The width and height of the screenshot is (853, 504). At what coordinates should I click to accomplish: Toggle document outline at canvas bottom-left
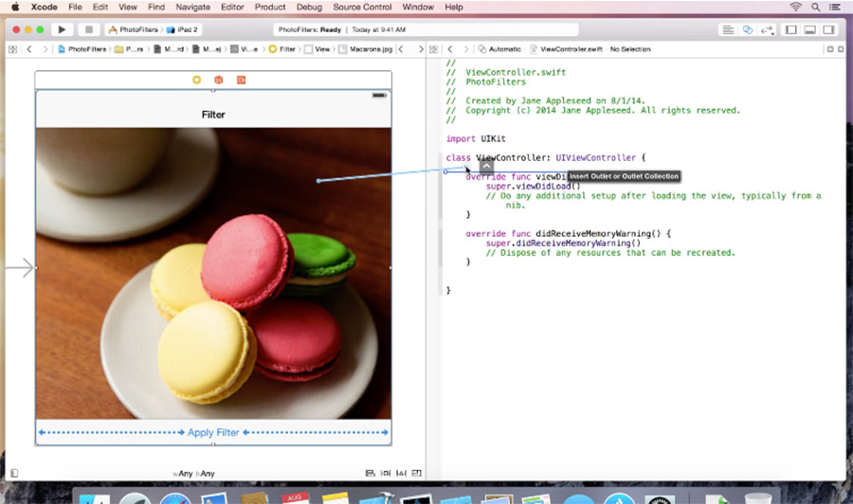coord(14,473)
